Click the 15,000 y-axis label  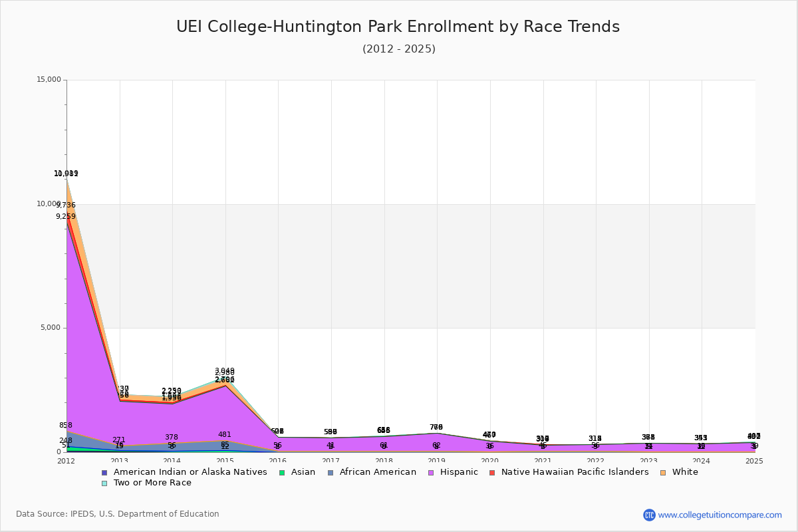pyautogui.click(x=48, y=80)
